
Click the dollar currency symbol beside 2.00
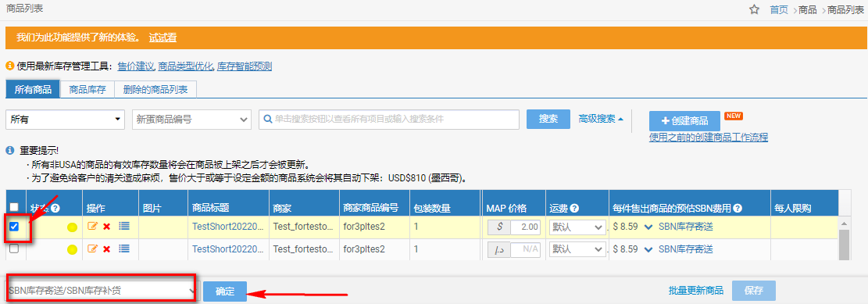click(499, 227)
